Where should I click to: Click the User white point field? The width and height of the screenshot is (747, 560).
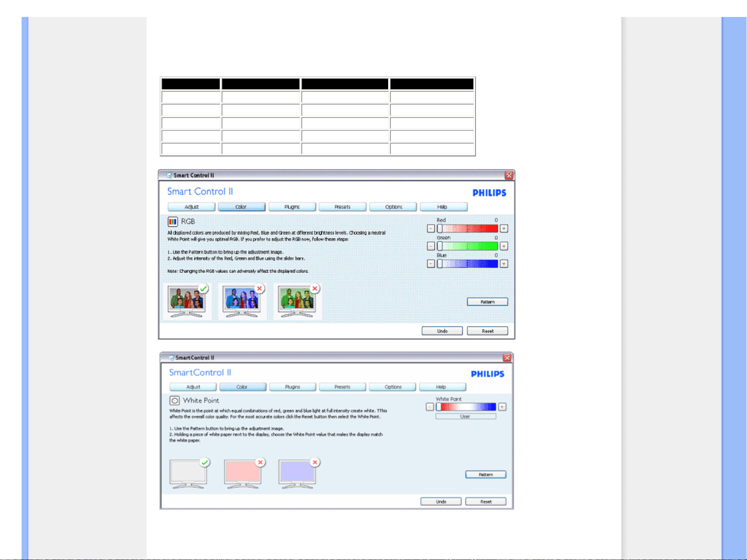tap(466, 417)
